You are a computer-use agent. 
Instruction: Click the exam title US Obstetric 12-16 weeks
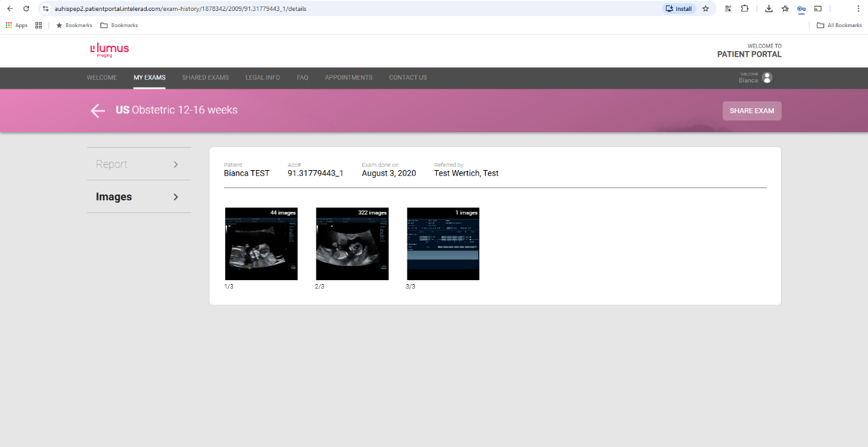pyautogui.click(x=177, y=110)
